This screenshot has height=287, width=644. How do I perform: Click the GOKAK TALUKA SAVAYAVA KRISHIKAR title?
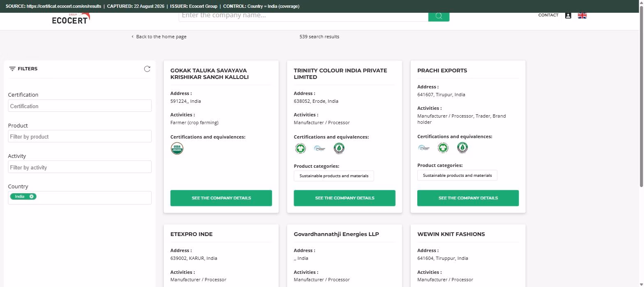click(209, 74)
